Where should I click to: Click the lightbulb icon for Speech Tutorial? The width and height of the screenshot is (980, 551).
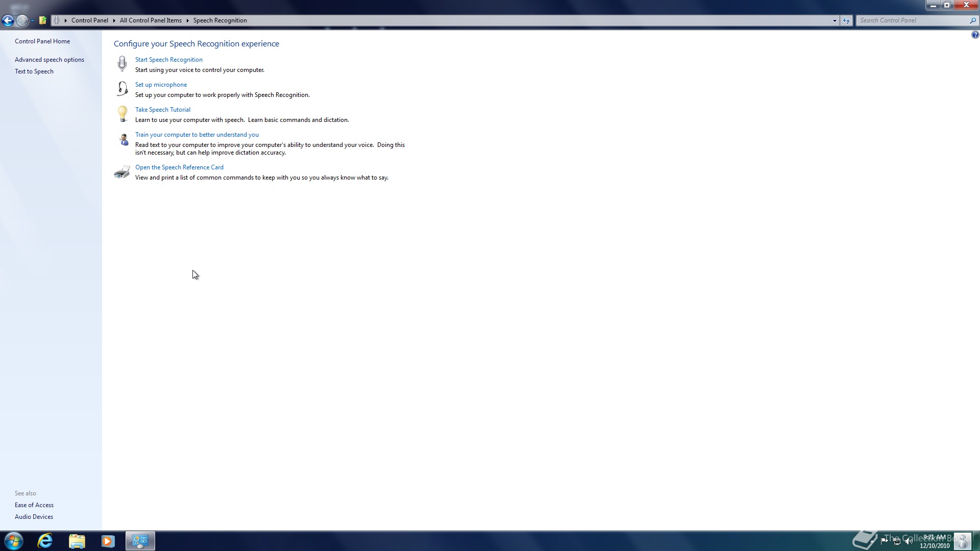[x=122, y=114]
